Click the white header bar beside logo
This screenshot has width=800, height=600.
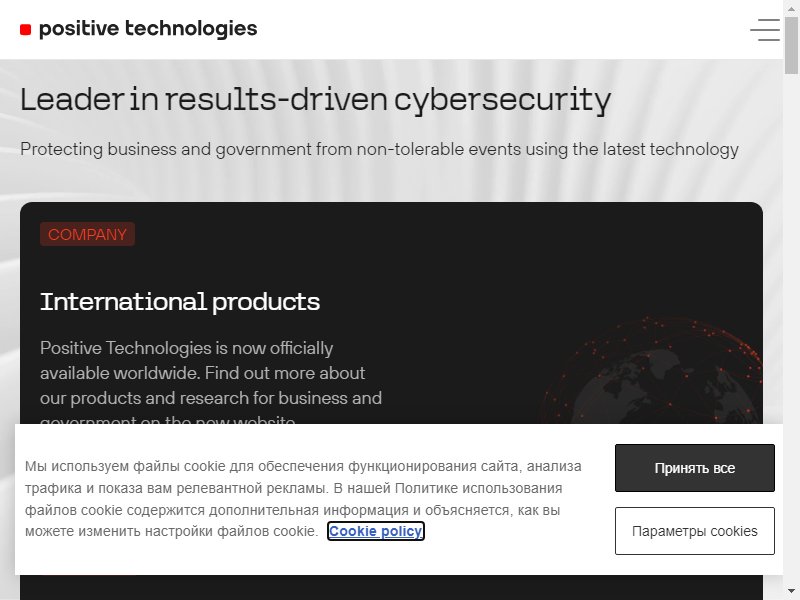click(500, 30)
